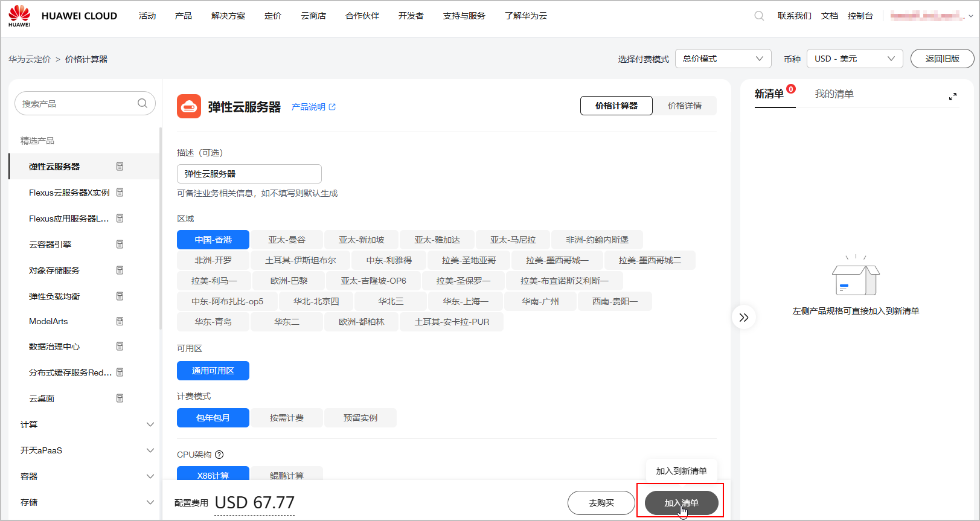Pick the 欧洲-巴黎 region

pos(289,281)
